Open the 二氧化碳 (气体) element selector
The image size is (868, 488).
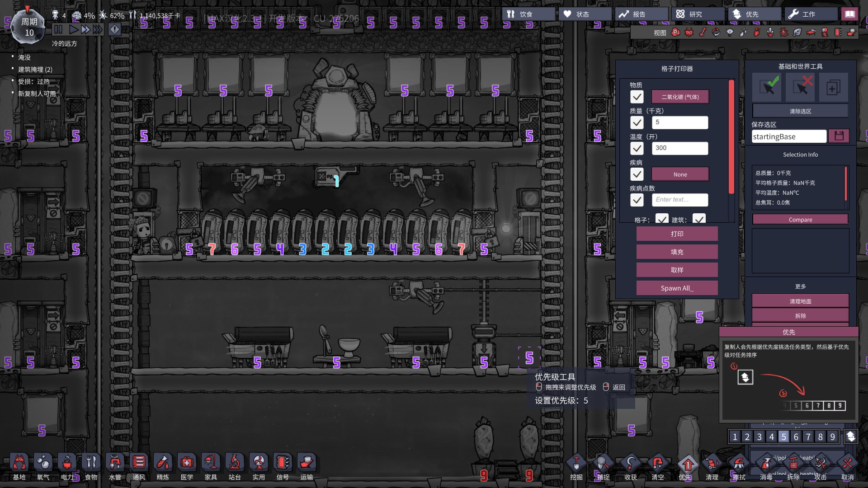point(680,97)
